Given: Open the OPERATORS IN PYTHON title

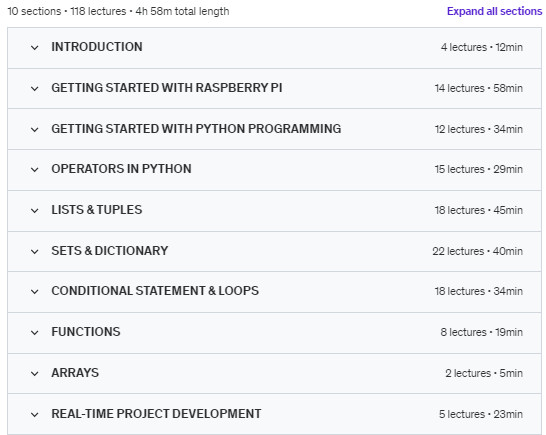Looking at the screenshot, I should coord(122,169).
